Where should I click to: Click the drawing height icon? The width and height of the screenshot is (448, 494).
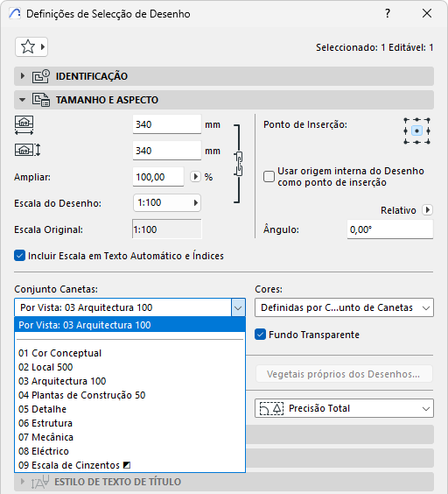27,150
